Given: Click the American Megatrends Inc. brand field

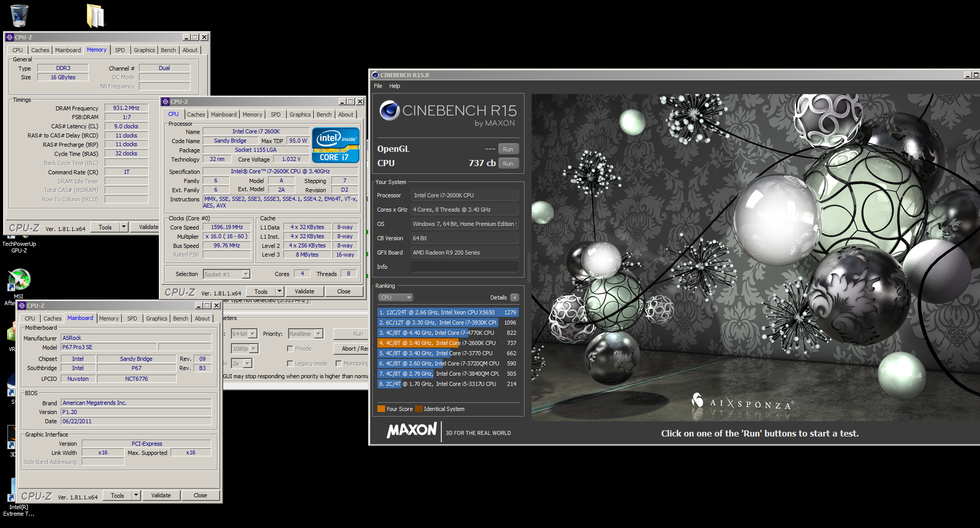Looking at the screenshot, I should [x=136, y=403].
